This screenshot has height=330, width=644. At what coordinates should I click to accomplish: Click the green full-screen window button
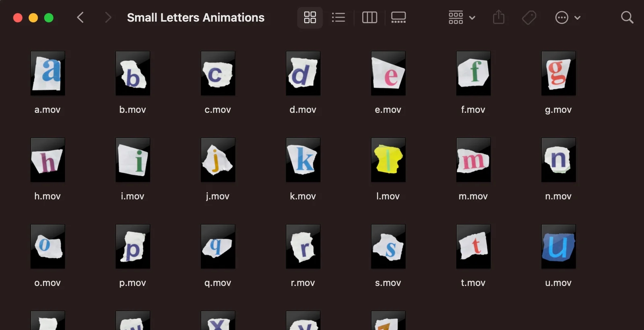coord(49,18)
